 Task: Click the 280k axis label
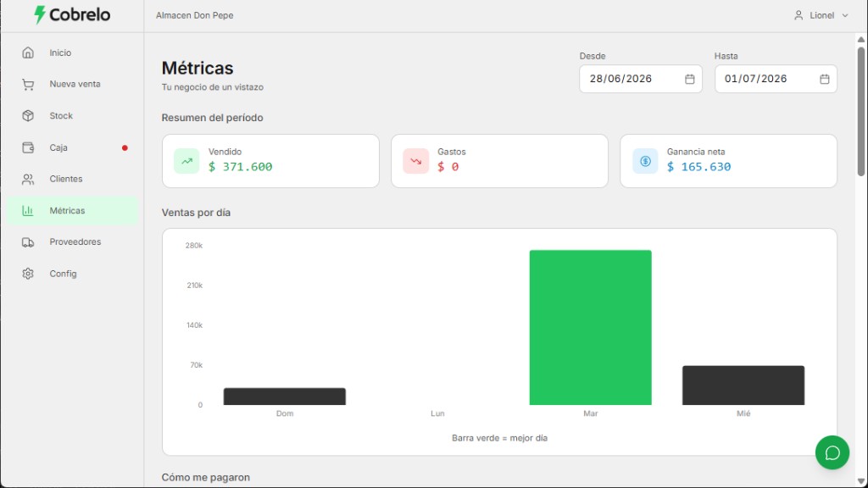[x=194, y=246]
